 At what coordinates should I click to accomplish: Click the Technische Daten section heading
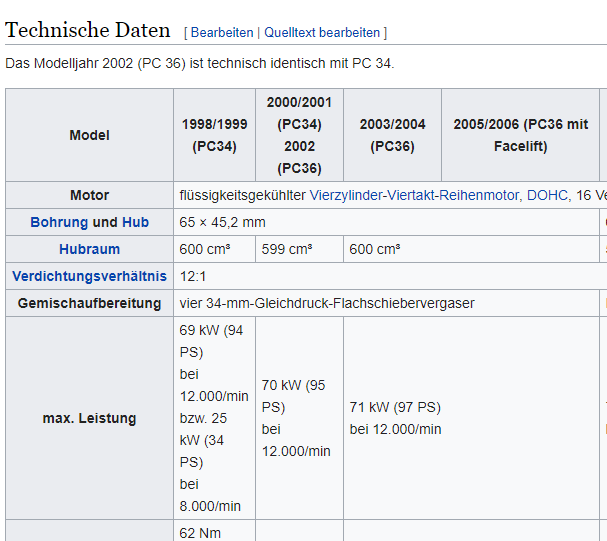[x=90, y=30]
